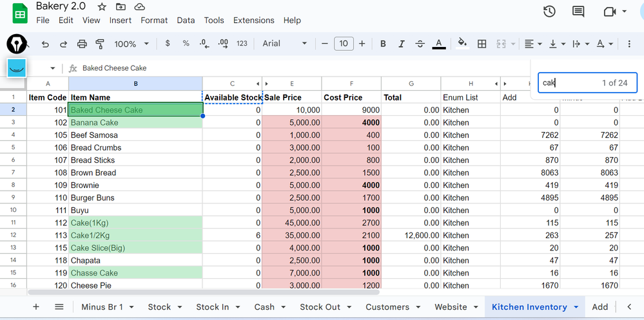Viewport: 644px width, 320px height.
Task: Select row 12 header
Action: click(13, 236)
